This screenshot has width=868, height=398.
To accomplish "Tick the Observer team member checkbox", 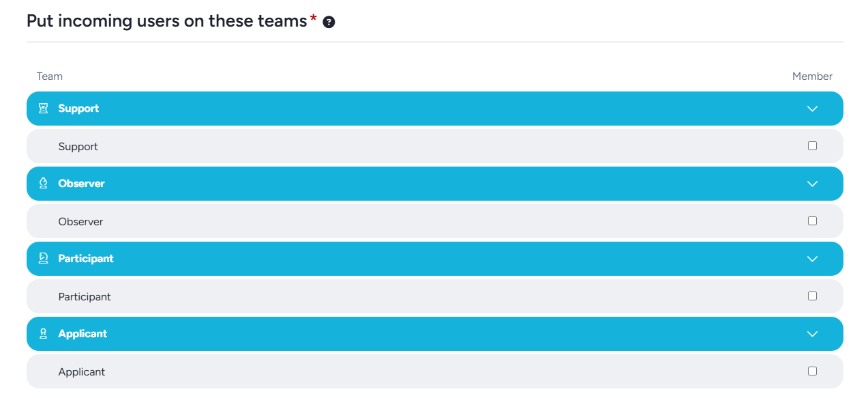I will [x=812, y=221].
